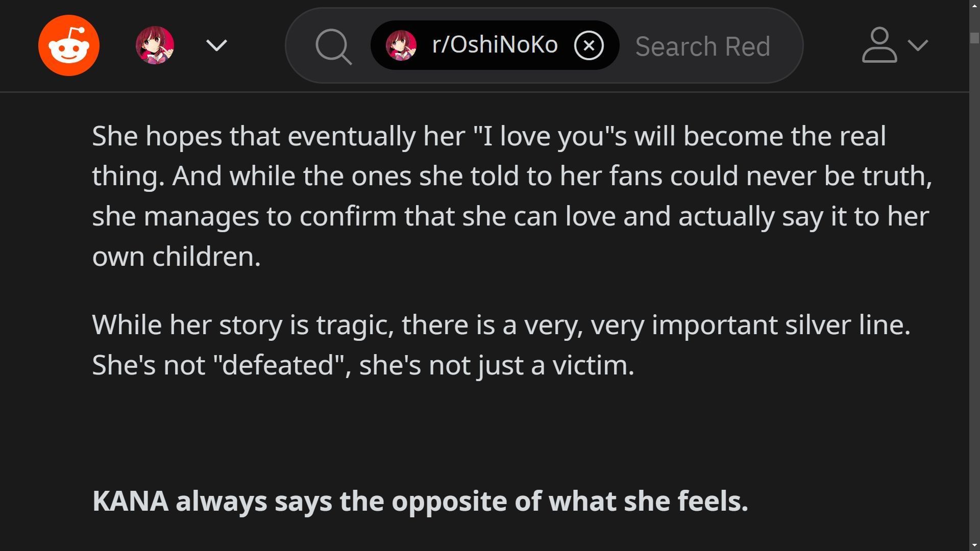This screenshot has height=551, width=980.
Task: Click the words "silver line."
Action: click(x=847, y=325)
